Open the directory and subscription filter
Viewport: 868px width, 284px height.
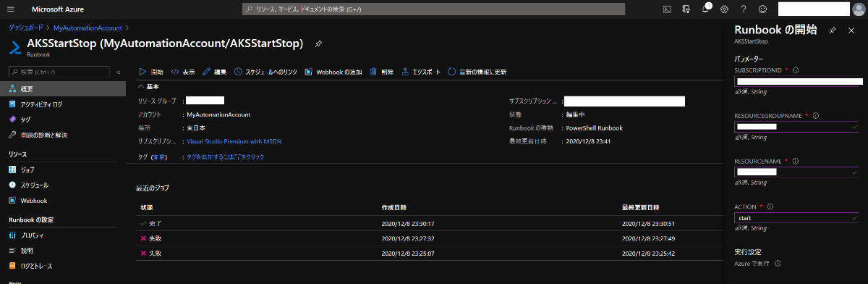686,9
